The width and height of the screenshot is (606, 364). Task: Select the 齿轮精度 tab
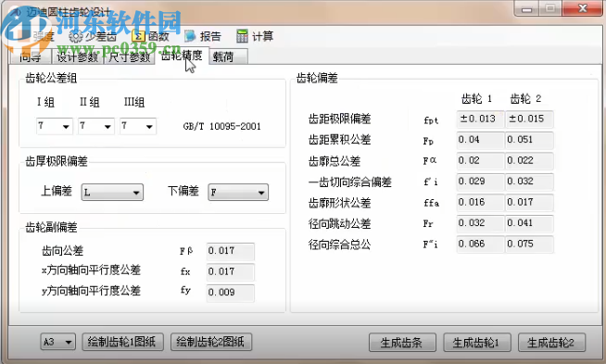click(x=182, y=56)
